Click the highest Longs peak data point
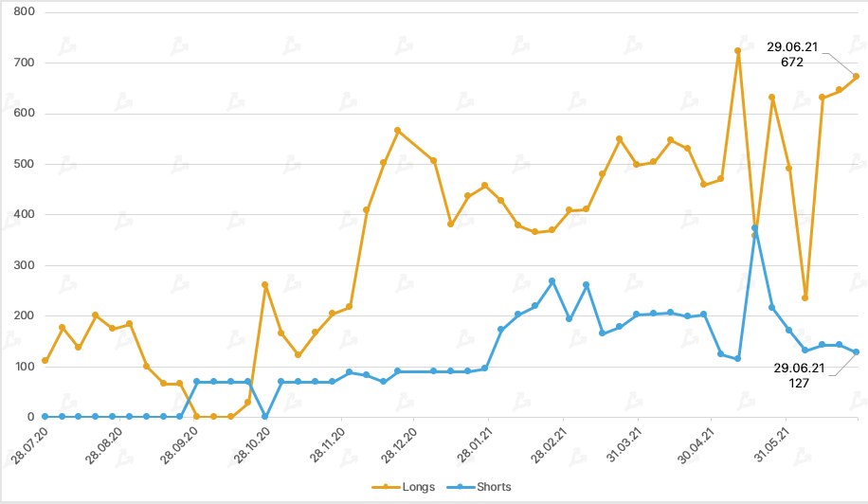 737,50
